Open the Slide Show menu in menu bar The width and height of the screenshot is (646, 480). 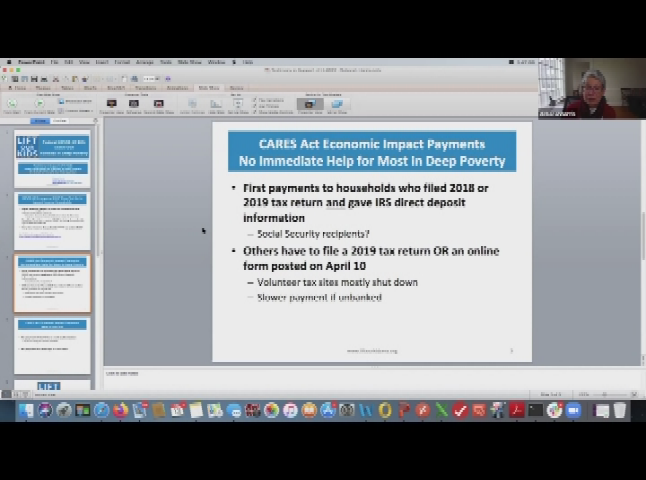coord(190,62)
